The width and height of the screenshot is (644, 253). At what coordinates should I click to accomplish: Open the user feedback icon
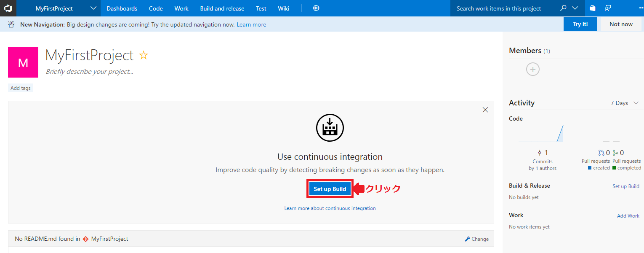608,8
